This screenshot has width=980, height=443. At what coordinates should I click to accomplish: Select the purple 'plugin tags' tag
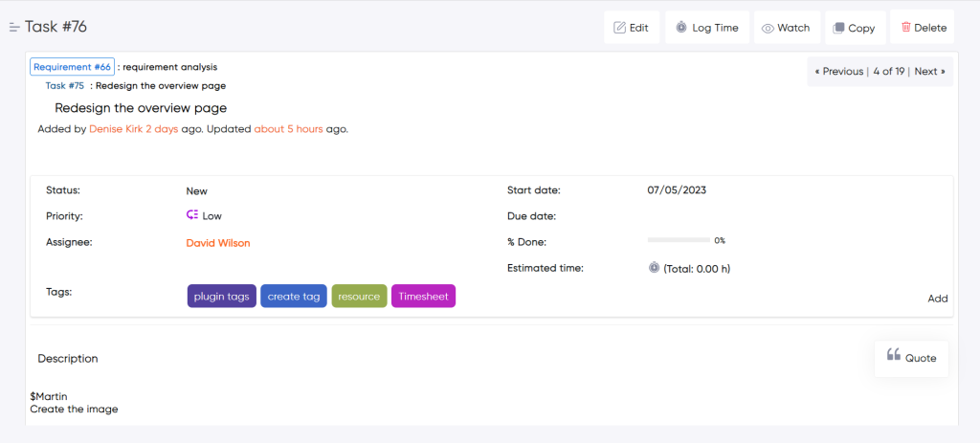click(221, 297)
